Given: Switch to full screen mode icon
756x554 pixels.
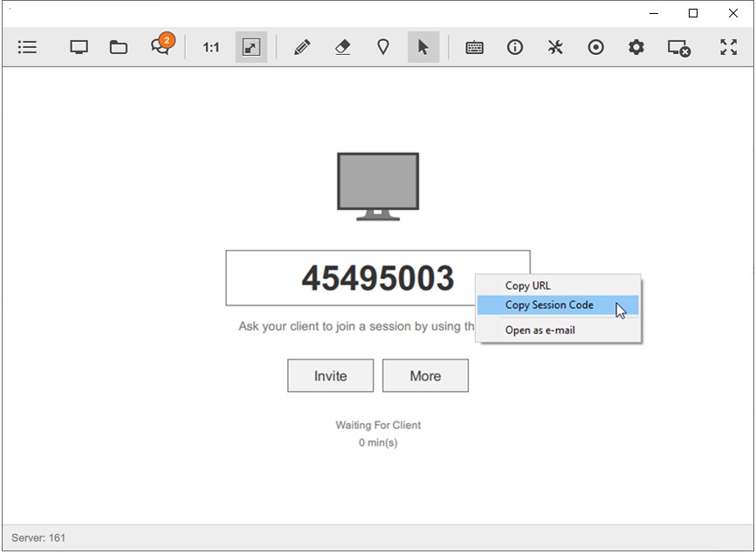Looking at the screenshot, I should pyautogui.click(x=728, y=47).
